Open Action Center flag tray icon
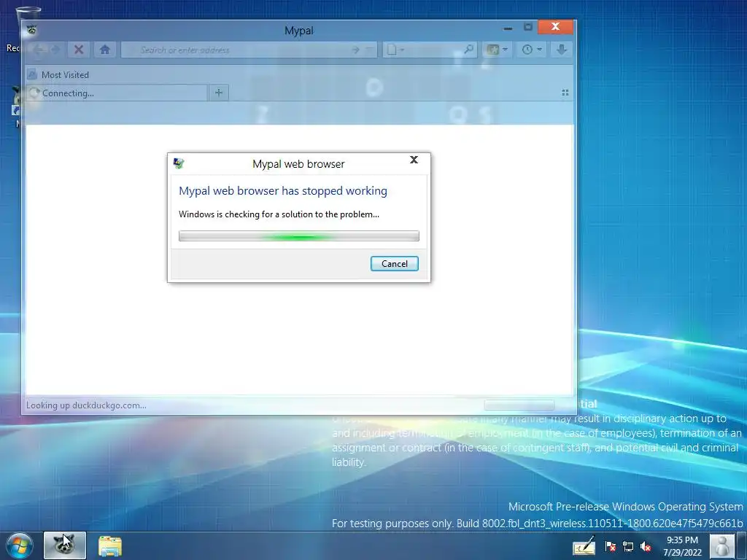The image size is (747, 560). [x=611, y=546]
